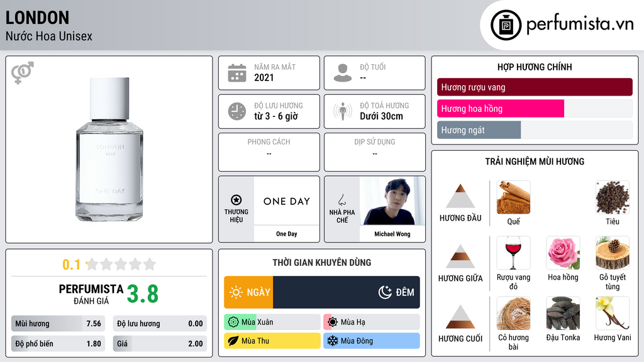This screenshot has height=362, width=644.
Task: Click the London perfume bottle image
Action: [x=109, y=149]
